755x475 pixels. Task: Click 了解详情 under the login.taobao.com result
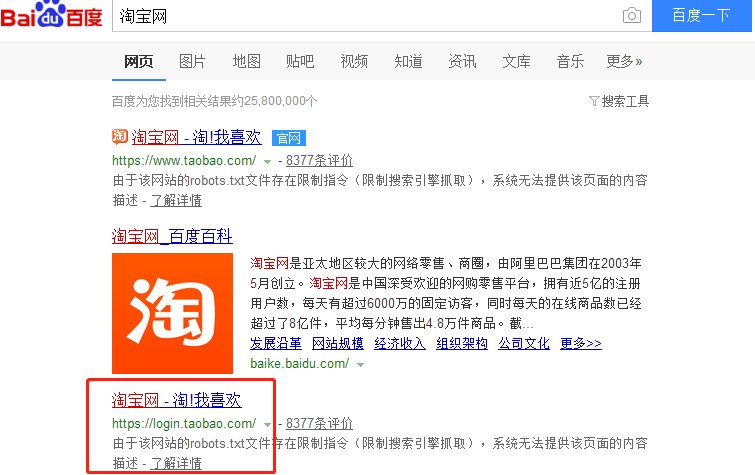(176, 463)
